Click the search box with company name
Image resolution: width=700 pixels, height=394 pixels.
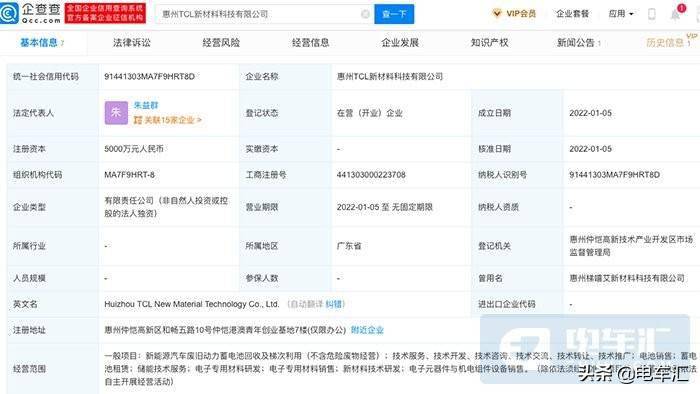click(265, 14)
